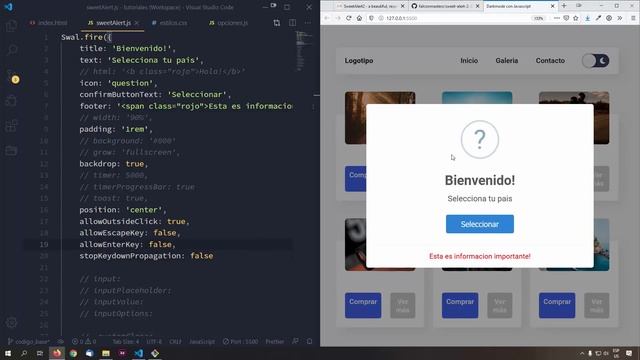Viewport: 640px width, 360px height.
Task: Go to the browser home page
Action: tap(359, 18)
